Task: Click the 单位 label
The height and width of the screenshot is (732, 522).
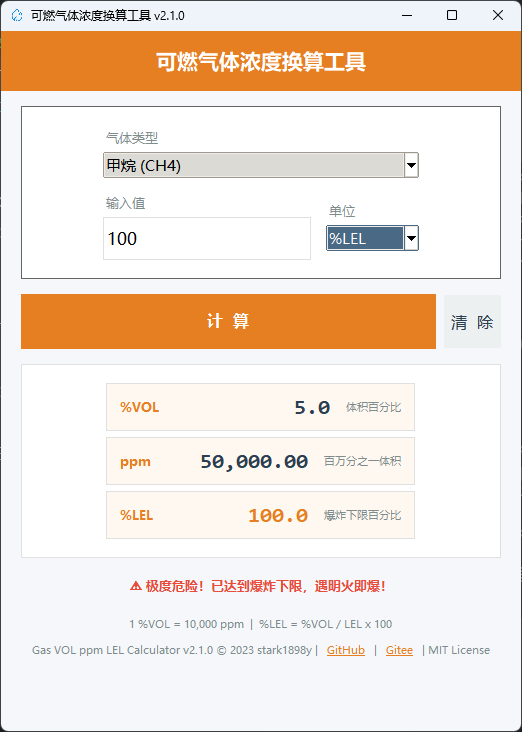Action: pos(342,211)
